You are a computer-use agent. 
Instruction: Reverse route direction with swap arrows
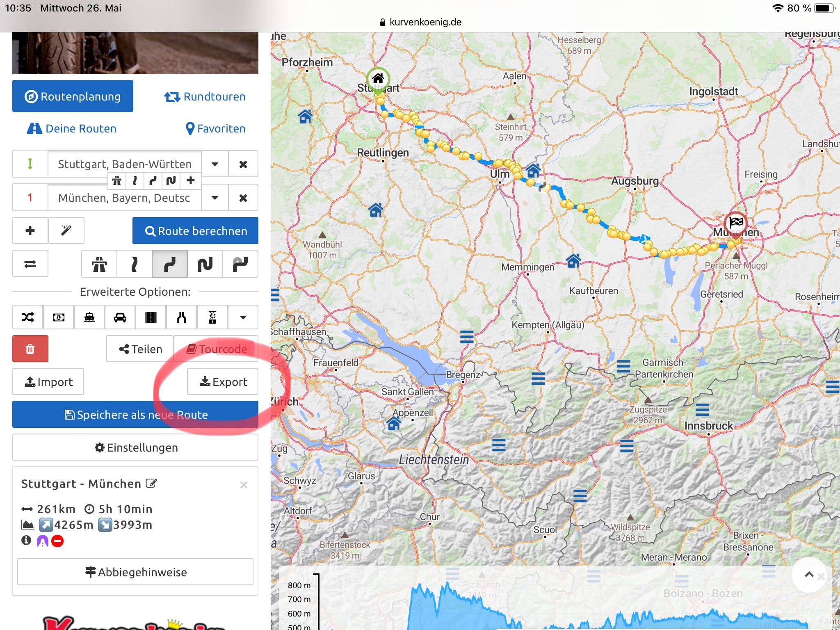point(30,264)
